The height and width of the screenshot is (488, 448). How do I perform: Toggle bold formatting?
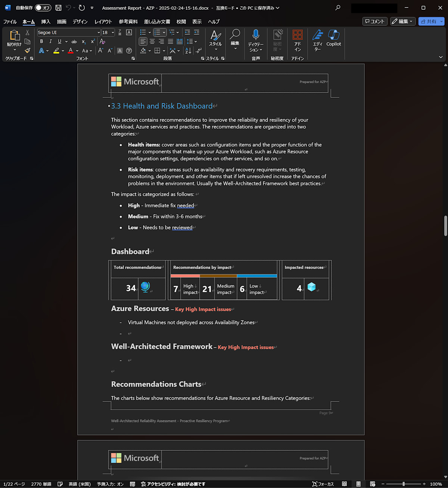click(x=41, y=41)
